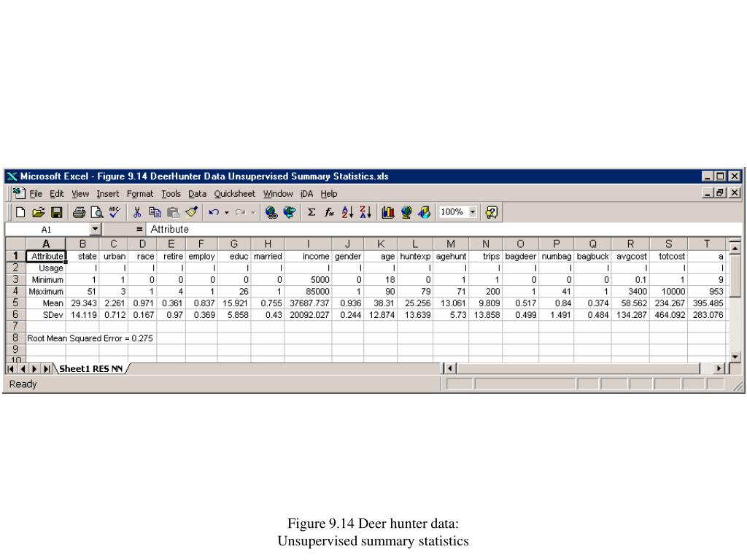Click the AutoSum sigma icon
This screenshot has height=560, width=747.
point(311,212)
